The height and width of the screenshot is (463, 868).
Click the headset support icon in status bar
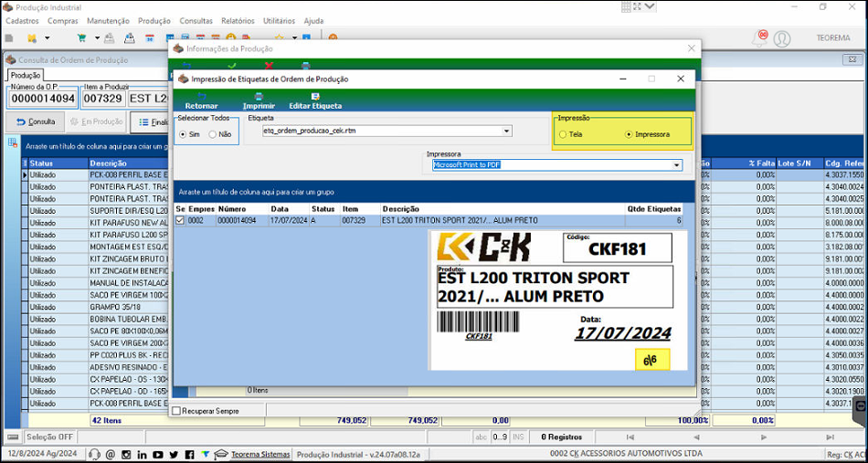(x=94, y=454)
